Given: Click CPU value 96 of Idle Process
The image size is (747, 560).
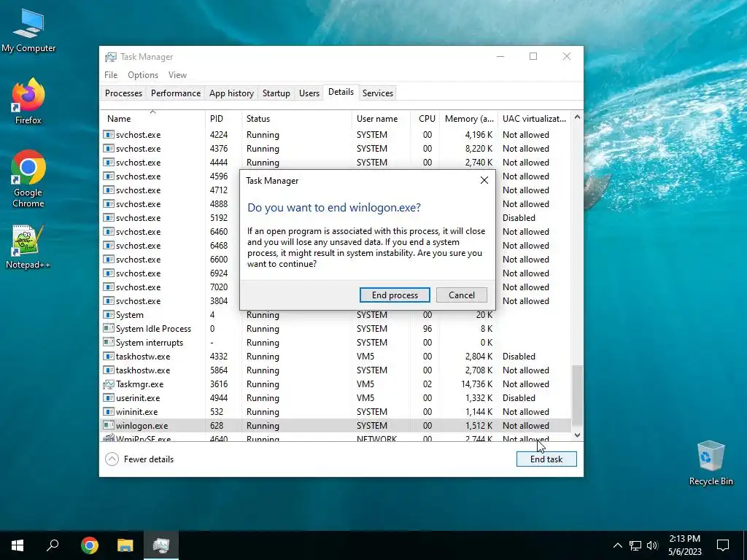Looking at the screenshot, I should click(x=427, y=329).
